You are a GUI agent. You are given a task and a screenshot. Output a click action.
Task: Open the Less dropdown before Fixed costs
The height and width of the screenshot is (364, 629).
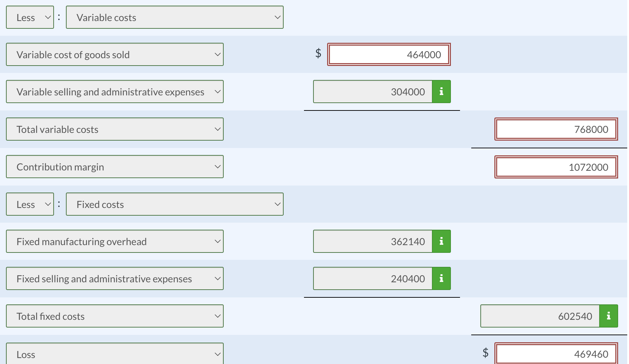click(30, 204)
